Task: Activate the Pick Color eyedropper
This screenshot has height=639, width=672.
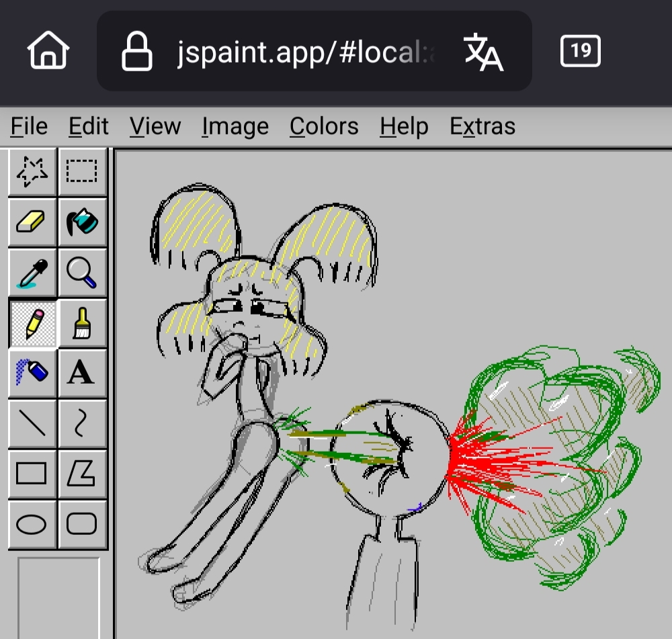Action: (32, 272)
